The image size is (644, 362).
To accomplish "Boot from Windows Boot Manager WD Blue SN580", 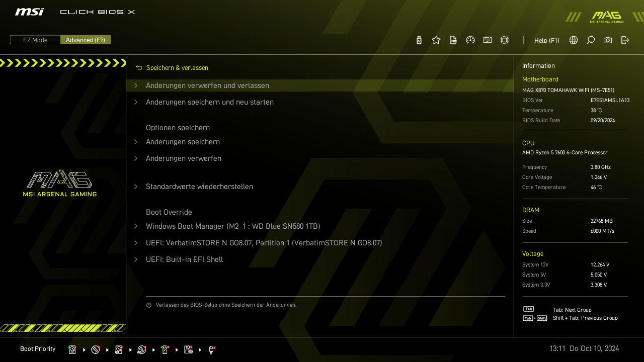I will [233, 226].
